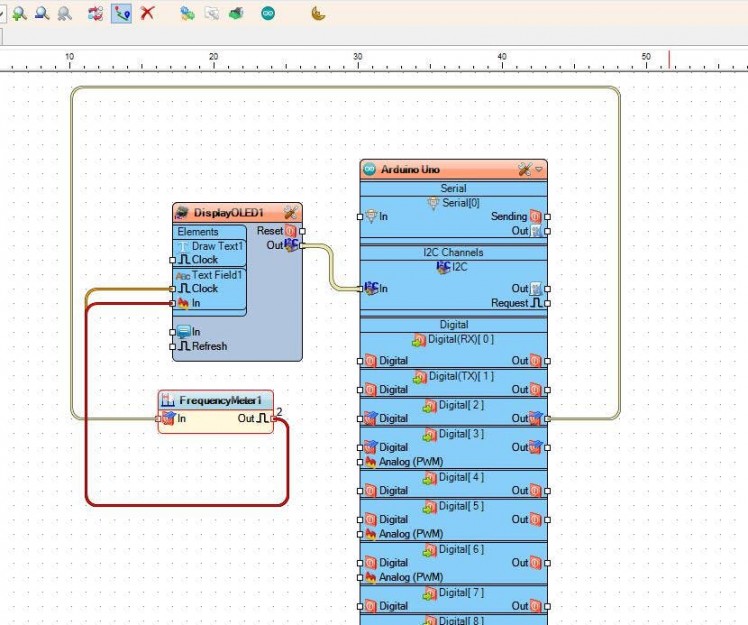Image resolution: width=748 pixels, height=625 pixels.
Task: Click FrequencyMeter1 Out pin
Action: click(275, 418)
